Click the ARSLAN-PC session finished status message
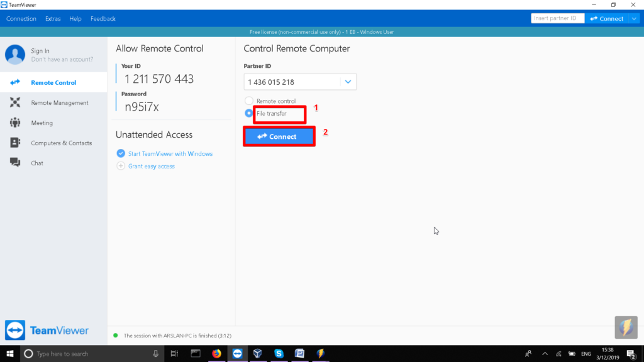This screenshot has height=362, width=644. click(177, 336)
